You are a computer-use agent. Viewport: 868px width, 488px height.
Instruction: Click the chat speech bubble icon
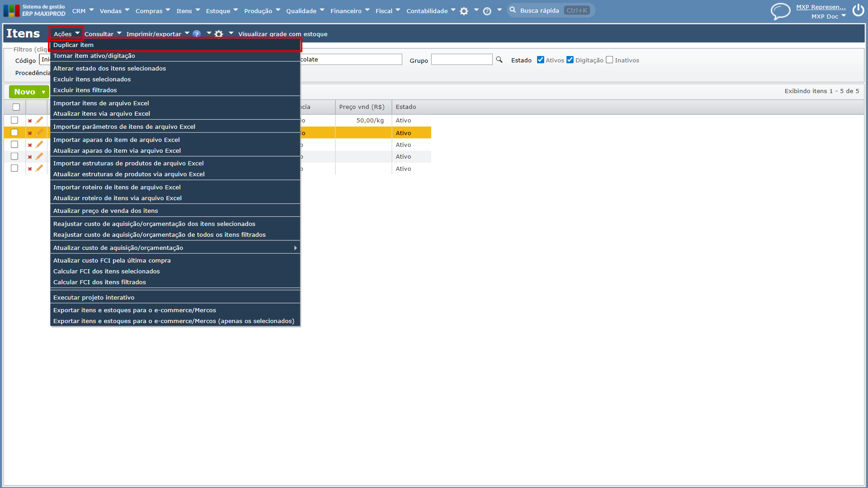tap(780, 11)
